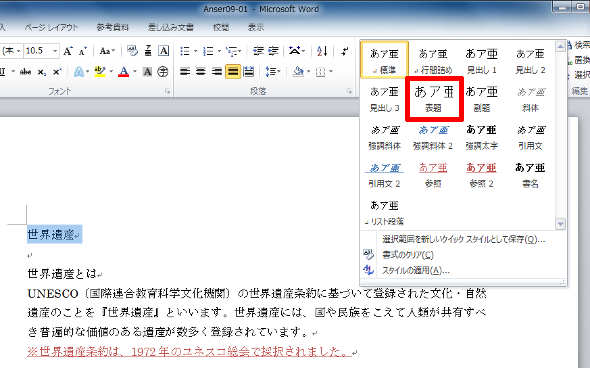The image size is (590, 368).
Task: Increase paragraph indent
Action: (x=273, y=51)
